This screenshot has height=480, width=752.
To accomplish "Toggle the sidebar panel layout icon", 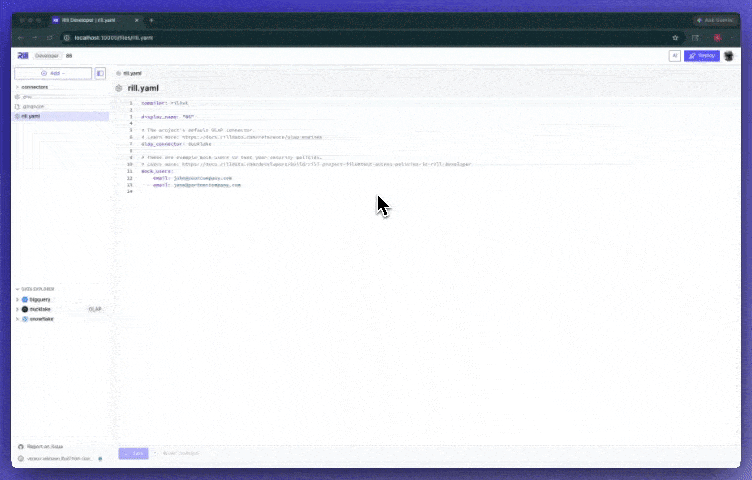I will tap(100, 73).
